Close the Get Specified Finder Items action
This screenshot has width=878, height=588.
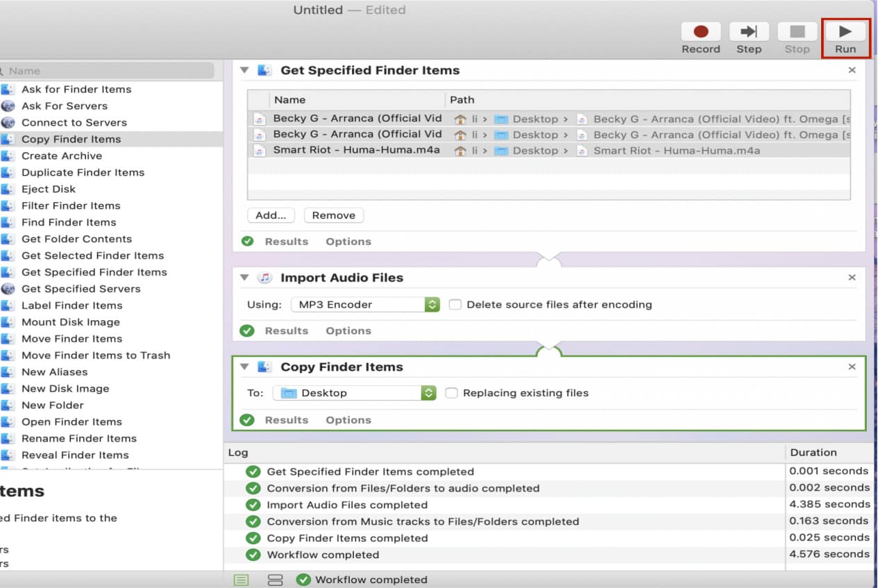pos(852,70)
